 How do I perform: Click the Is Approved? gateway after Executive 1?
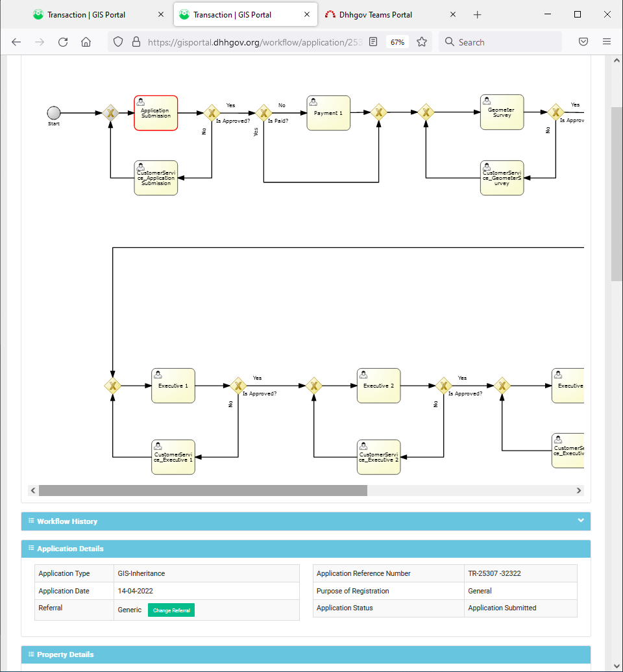click(238, 386)
